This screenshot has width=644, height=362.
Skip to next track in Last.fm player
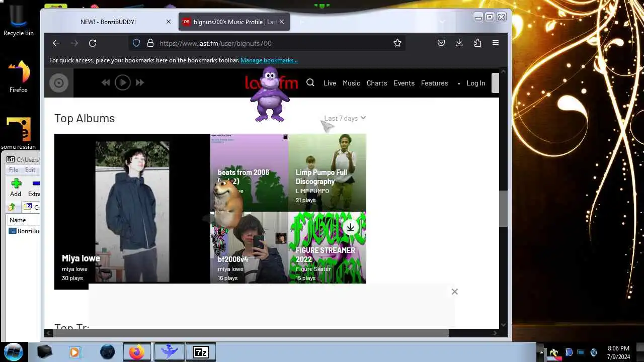click(140, 83)
